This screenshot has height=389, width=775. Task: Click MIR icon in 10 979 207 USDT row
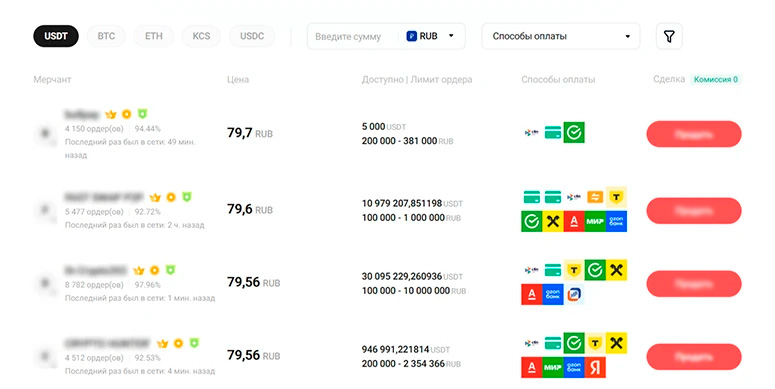[595, 221]
